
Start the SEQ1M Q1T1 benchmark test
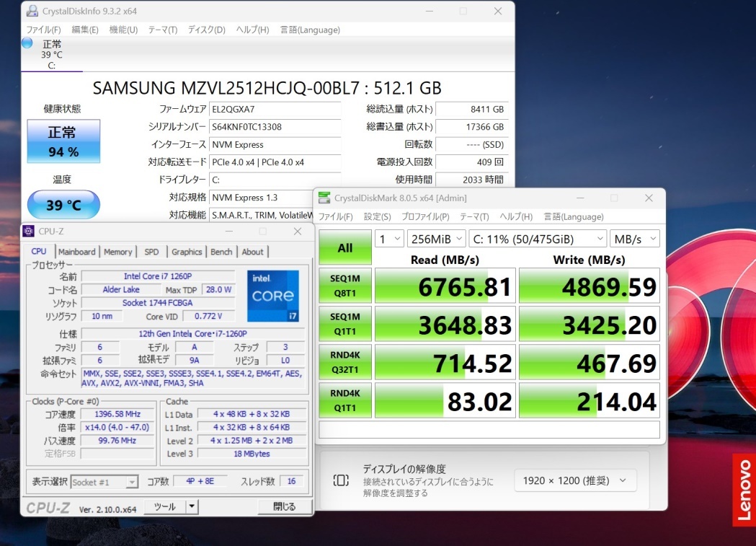coord(345,324)
